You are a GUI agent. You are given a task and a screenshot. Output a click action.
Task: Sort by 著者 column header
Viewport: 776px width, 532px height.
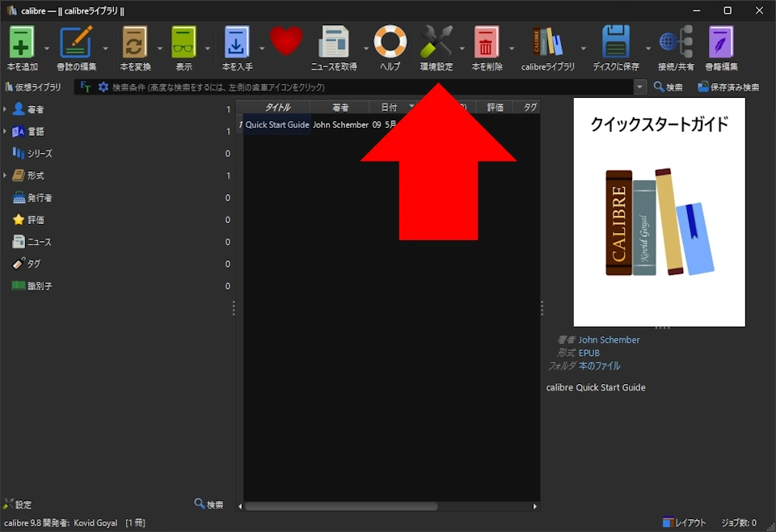pos(340,107)
